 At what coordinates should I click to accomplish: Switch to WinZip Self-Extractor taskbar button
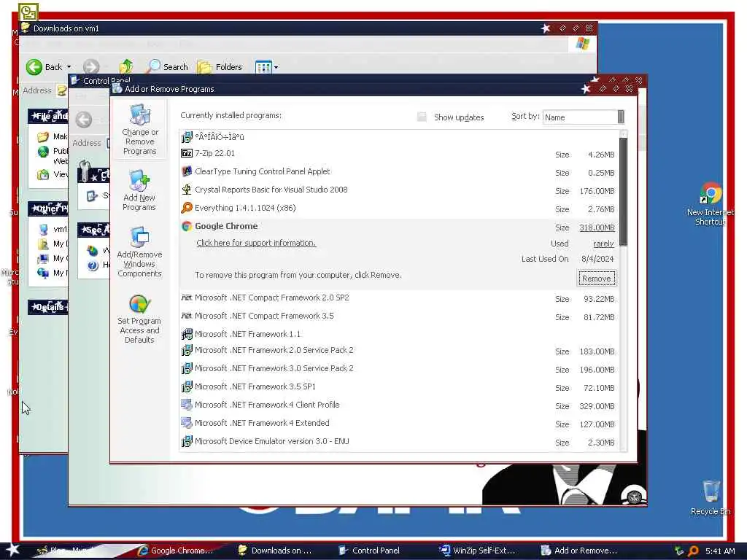coord(477,551)
